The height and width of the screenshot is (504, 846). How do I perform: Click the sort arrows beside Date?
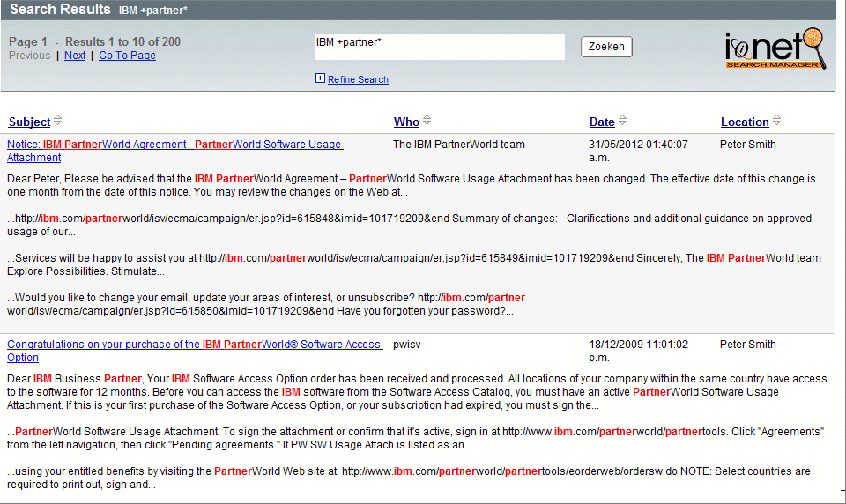pyautogui.click(x=622, y=121)
